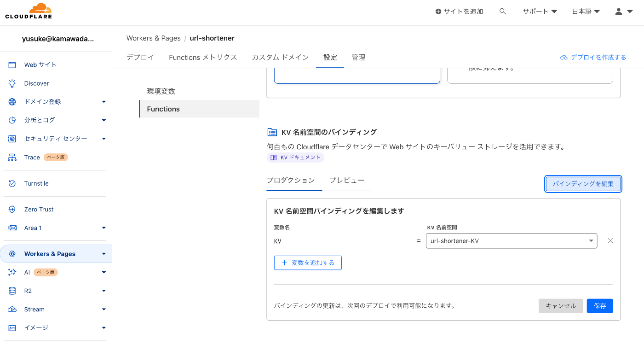This screenshot has height=345, width=644.
Task: Click the R2 database icon
Action: pos(12,291)
